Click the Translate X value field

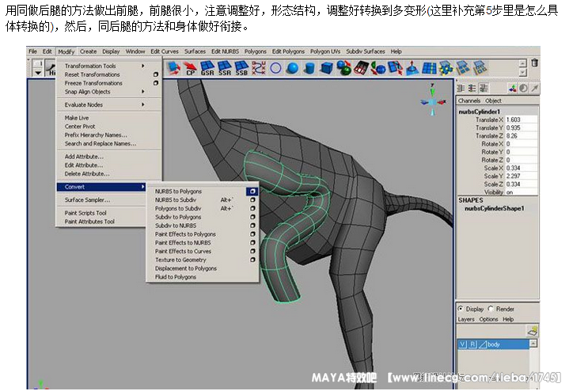(x=521, y=120)
